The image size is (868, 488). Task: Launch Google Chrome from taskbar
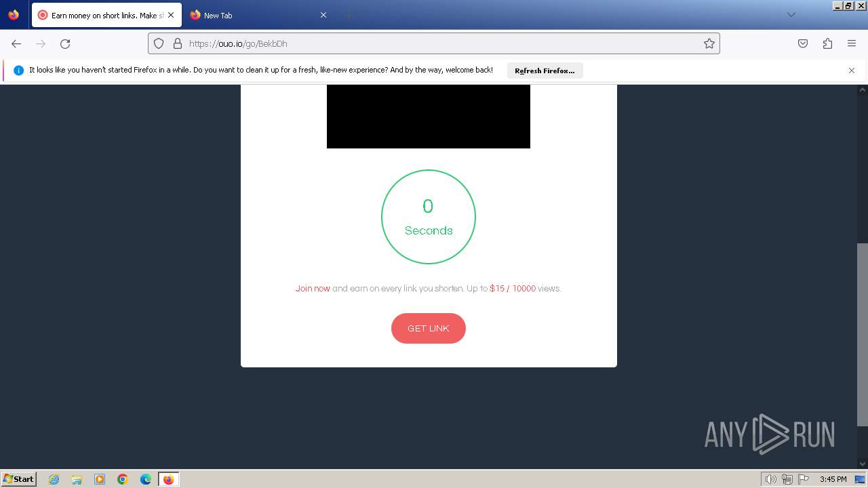(123, 479)
